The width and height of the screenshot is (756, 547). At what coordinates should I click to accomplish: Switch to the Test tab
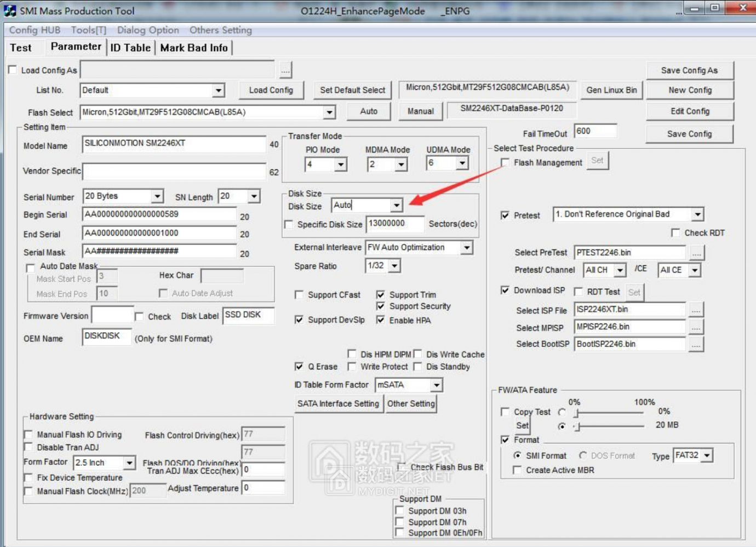21,48
